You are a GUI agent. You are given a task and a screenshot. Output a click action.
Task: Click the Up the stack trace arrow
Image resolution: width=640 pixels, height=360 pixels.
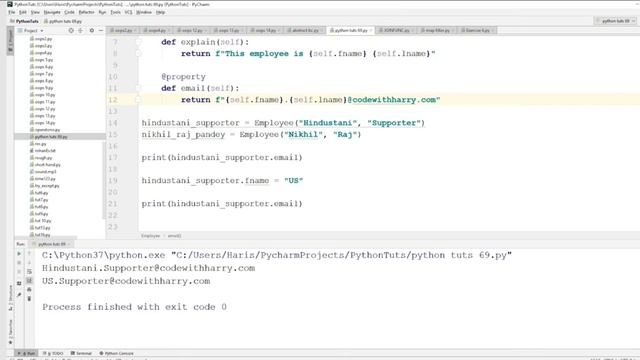pos(29,254)
